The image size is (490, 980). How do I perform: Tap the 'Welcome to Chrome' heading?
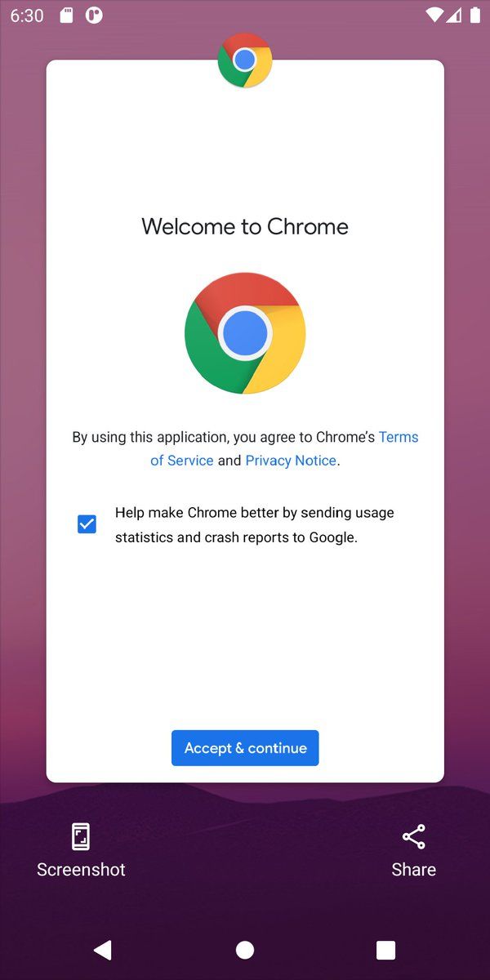[245, 226]
